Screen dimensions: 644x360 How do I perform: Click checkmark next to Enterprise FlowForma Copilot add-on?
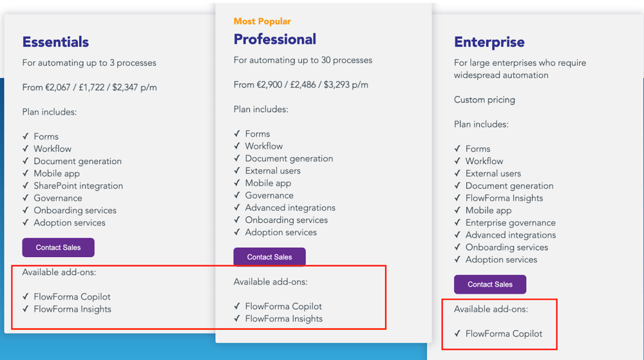coord(457,334)
